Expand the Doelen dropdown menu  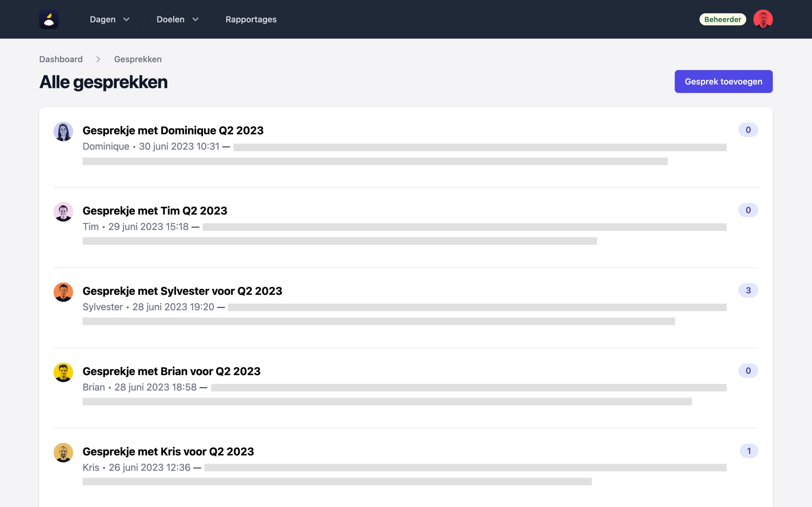pyautogui.click(x=178, y=19)
